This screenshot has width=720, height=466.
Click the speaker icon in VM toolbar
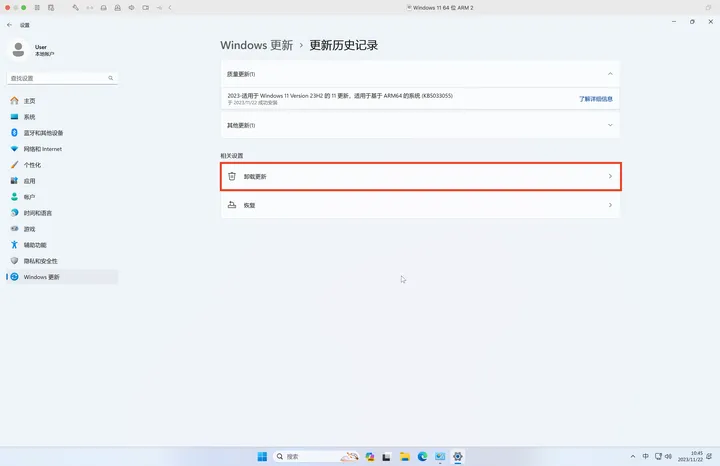click(x=131, y=8)
